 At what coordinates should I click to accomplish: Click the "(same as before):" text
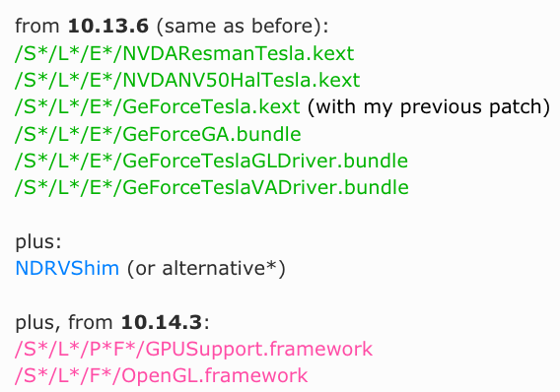[243, 27]
